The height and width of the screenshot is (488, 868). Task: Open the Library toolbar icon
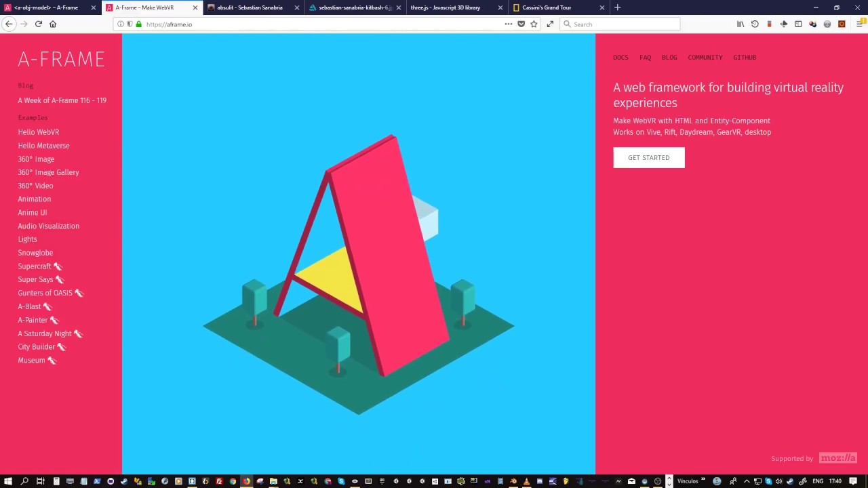pos(741,24)
